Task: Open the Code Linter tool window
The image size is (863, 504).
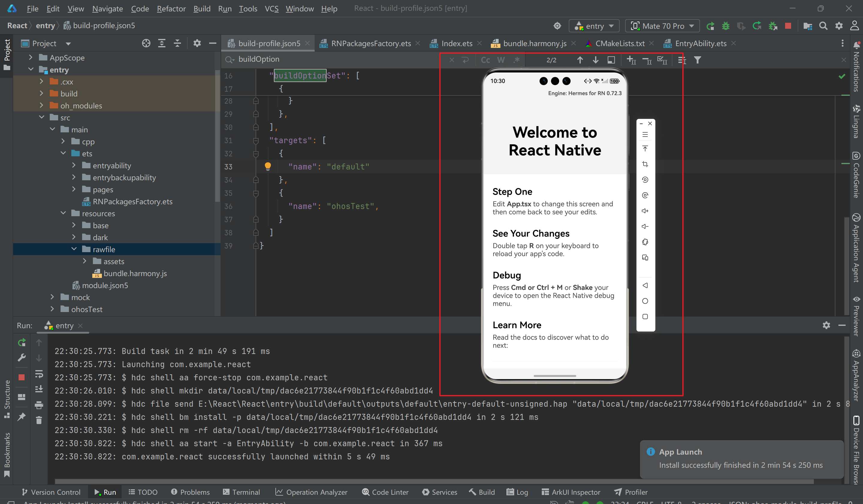Action: pyautogui.click(x=385, y=492)
